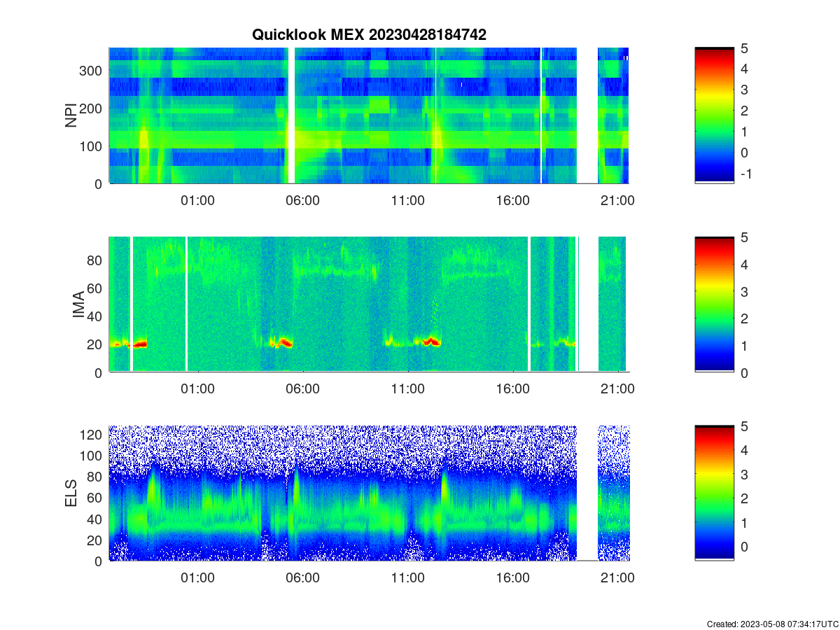The height and width of the screenshot is (630, 840).
Task: Select the NPI y-axis label
Action: point(71,116)
